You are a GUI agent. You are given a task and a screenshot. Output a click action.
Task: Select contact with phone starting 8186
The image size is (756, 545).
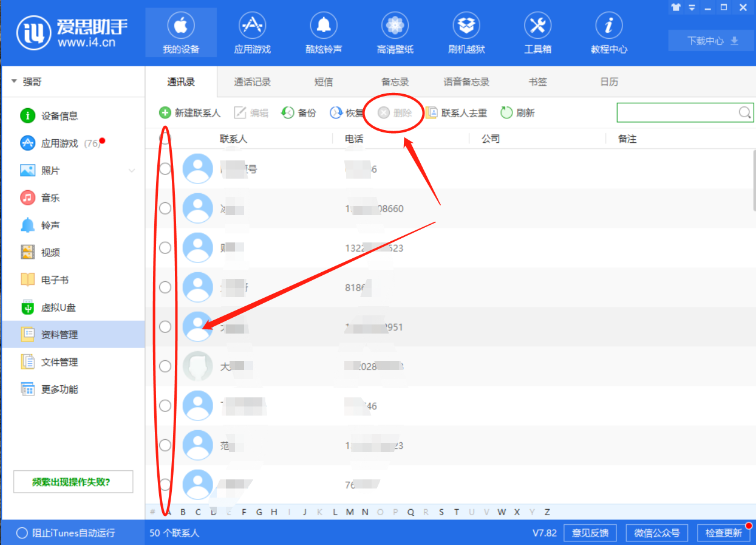pos(165,287)
